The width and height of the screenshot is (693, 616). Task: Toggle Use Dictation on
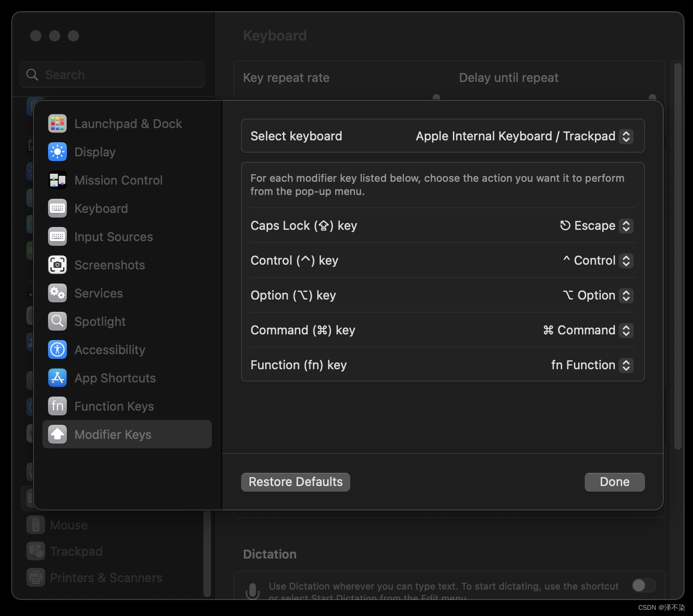[x=643, y=585]
